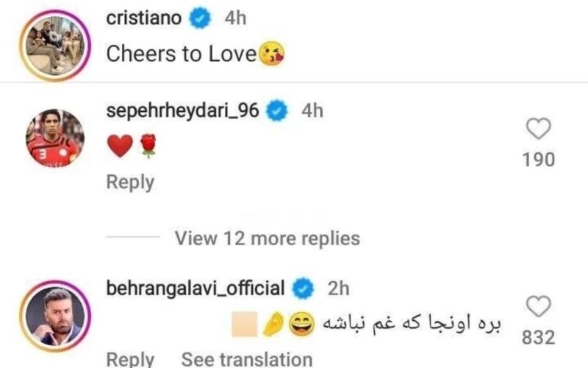The height and width of the screenshot is (368, 588).
Task: Click See translation under the Persian comment
Action: [x=246, y=359]
